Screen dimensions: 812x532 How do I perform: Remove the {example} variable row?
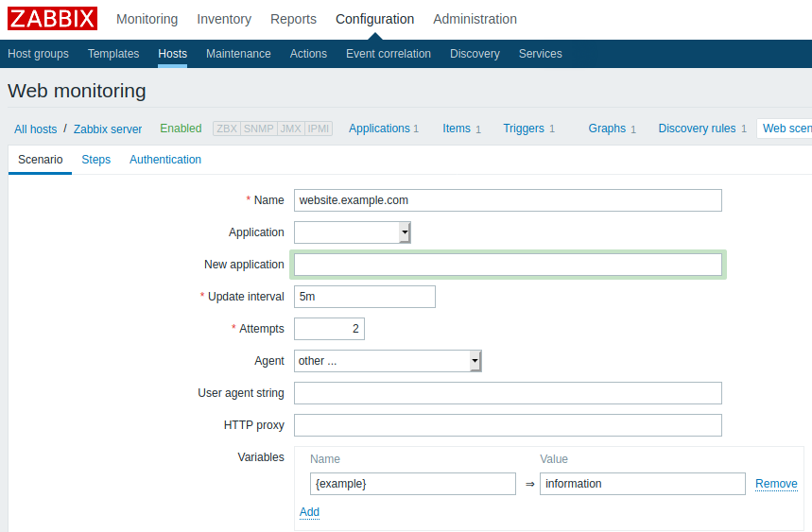[776, 484]
